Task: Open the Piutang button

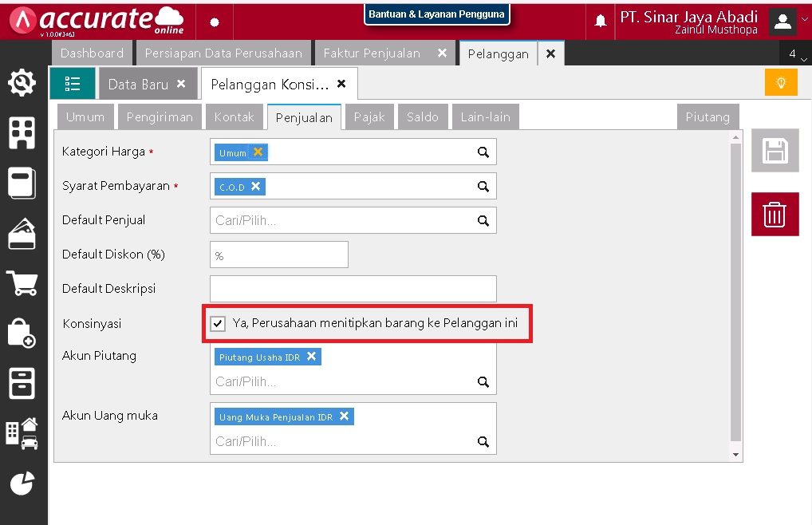Action: click(x=708, y=116)
